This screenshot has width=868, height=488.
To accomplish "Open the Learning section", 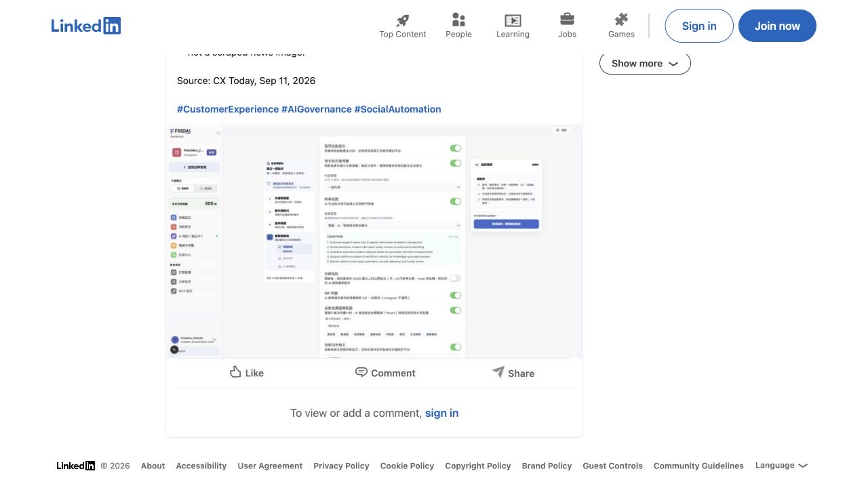I will click(513, 26).
